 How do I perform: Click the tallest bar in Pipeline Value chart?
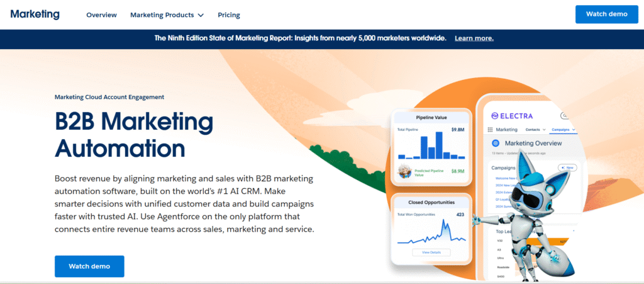(438, 145)
